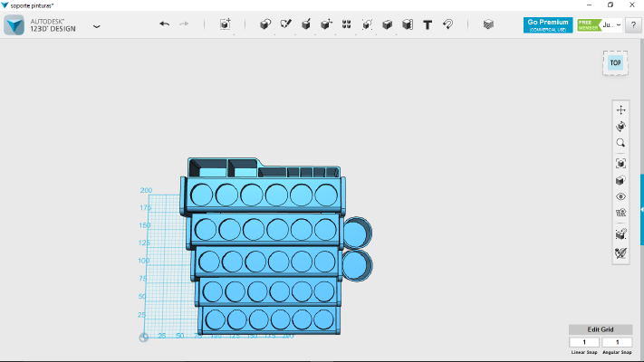644x362 pixels.
Task: Toggle the show/hide eye icon
Action: tap(620, 196)
